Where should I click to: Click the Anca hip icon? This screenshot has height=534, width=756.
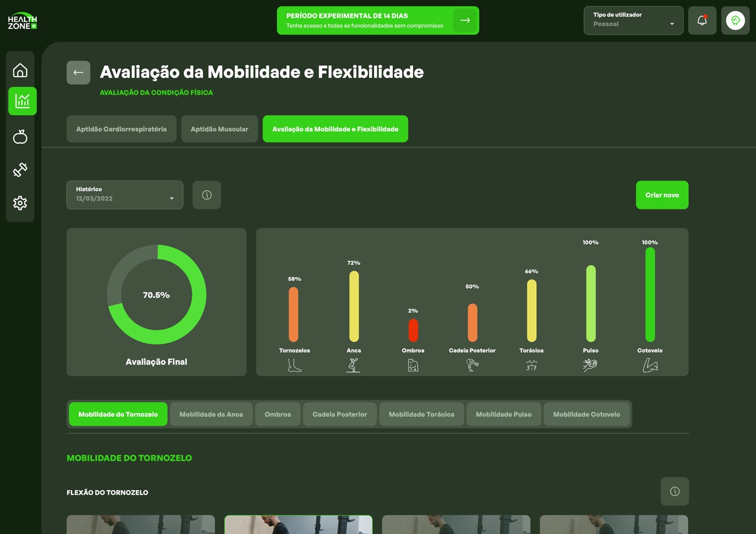coord(354,365)
